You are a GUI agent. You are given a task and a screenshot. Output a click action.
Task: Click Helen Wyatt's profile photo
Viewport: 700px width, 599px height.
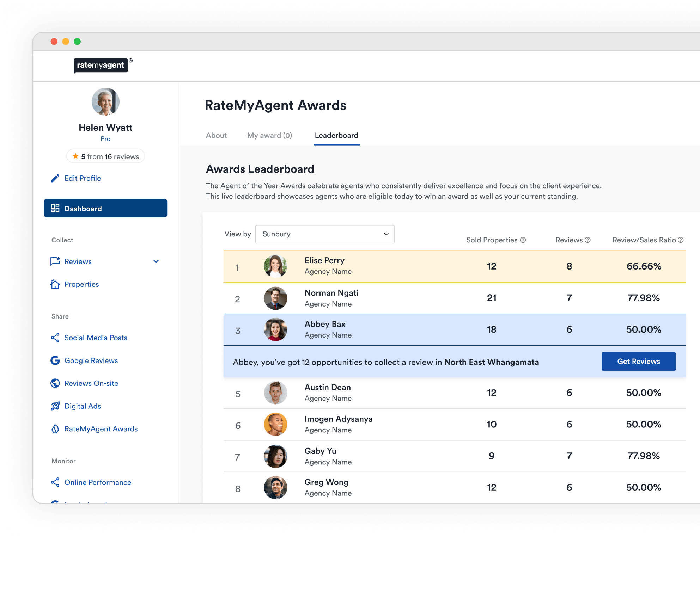(105, 101)
